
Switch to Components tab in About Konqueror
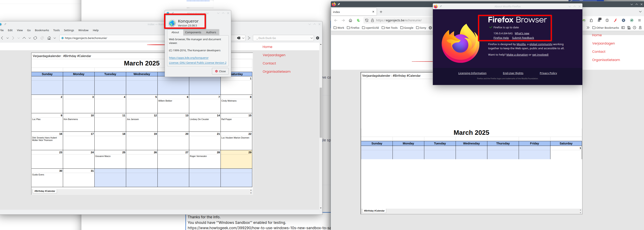point(193,32)
